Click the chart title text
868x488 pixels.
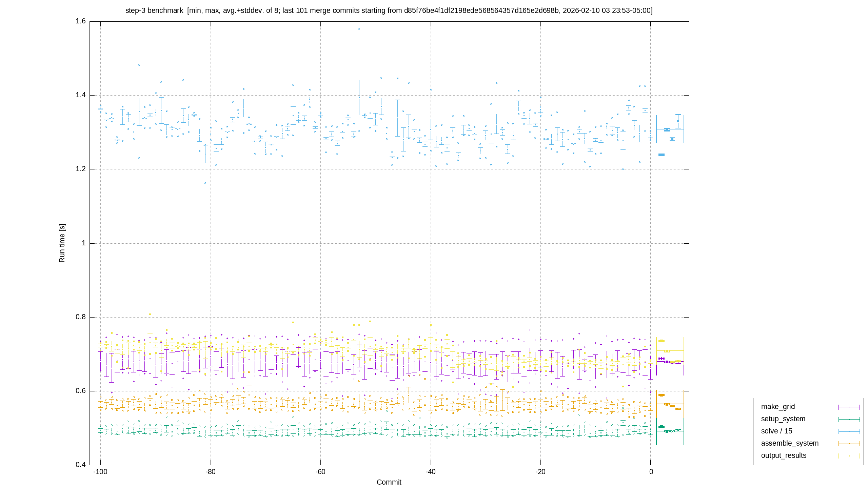[389, 11]
